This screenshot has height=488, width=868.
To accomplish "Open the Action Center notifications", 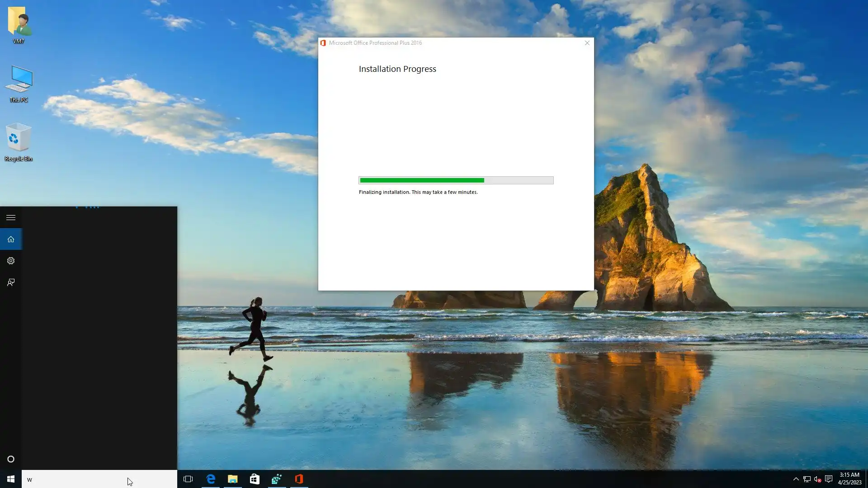I will (x=829, y=479).
